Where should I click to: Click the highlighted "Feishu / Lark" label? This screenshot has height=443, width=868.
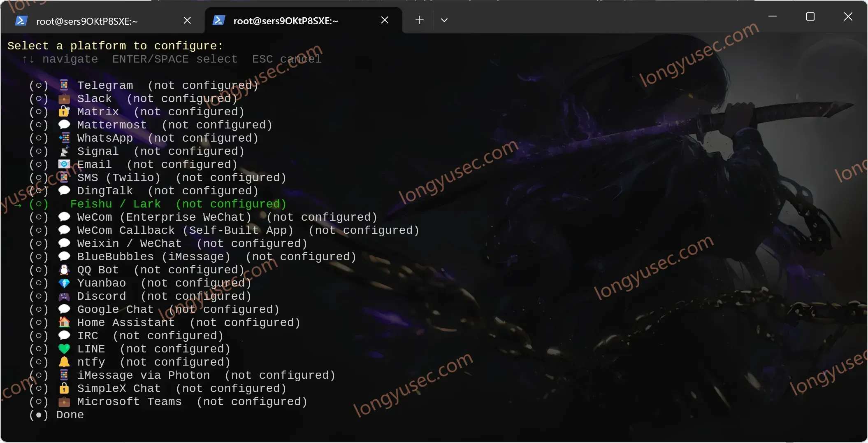115,204
